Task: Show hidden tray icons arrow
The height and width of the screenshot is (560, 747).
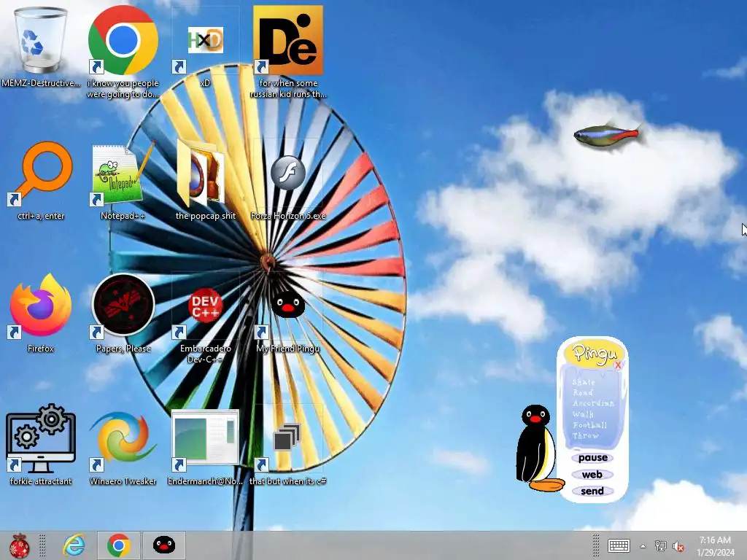Action: pos(643,546)
